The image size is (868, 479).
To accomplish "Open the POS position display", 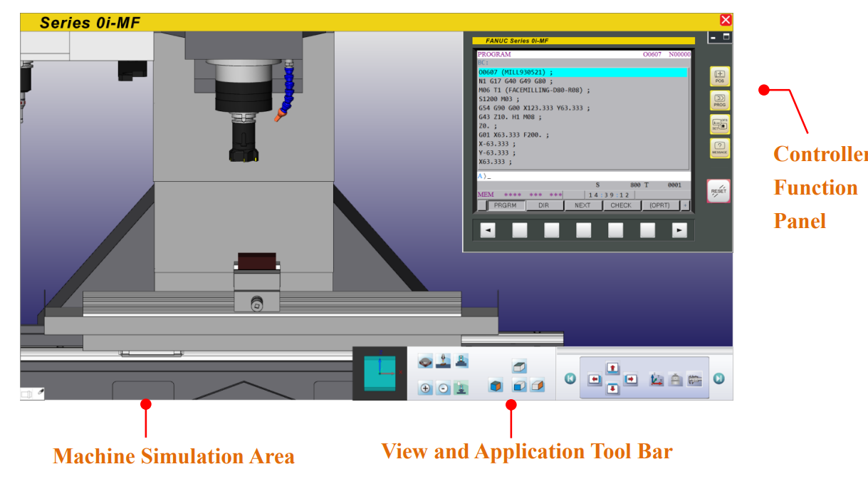I will coord(719,76).
